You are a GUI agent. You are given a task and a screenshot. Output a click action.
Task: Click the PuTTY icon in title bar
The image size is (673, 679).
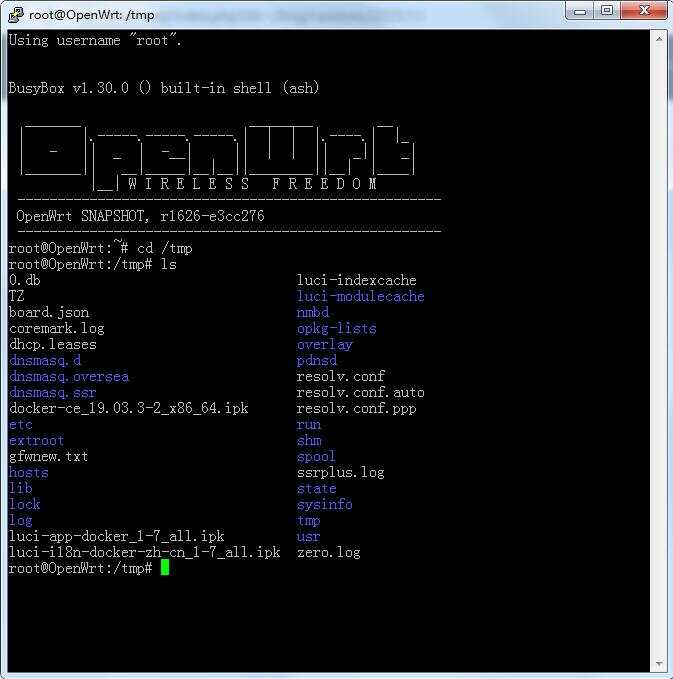coord(16,14)
